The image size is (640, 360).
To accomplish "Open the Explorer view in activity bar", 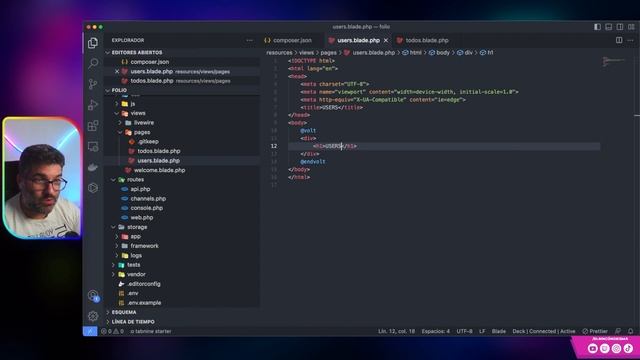I will (x=93, y=43).
